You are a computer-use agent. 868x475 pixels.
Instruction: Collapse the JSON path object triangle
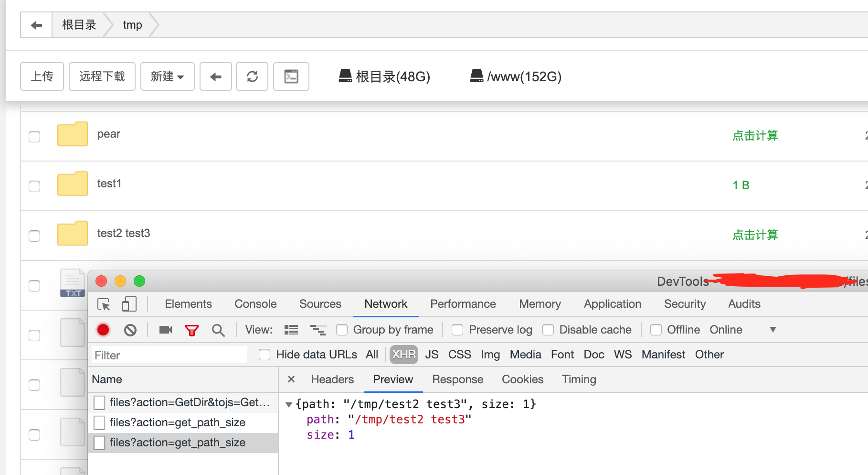point(288,405)
